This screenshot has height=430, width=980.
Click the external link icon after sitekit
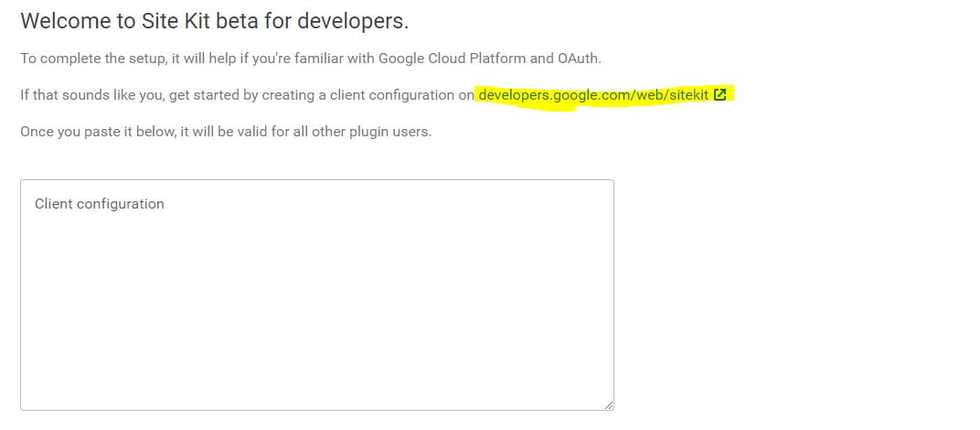[719, 95]
